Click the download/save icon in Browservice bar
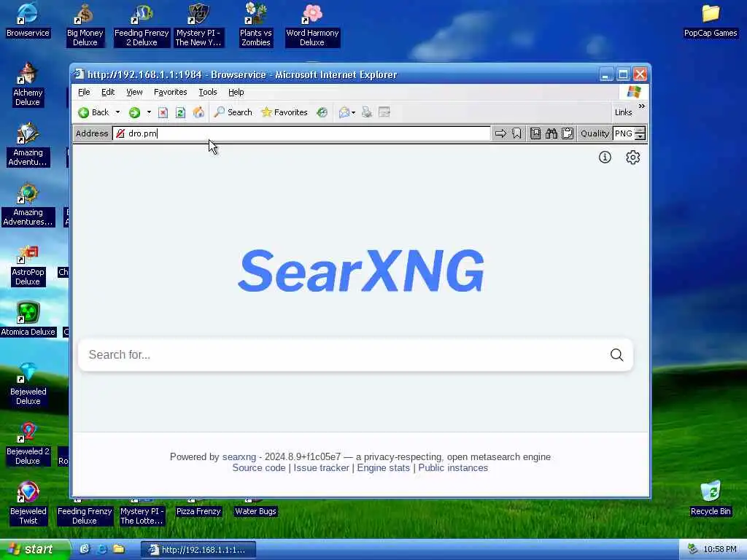Viewport: 747px width, 560px height. 535,134
